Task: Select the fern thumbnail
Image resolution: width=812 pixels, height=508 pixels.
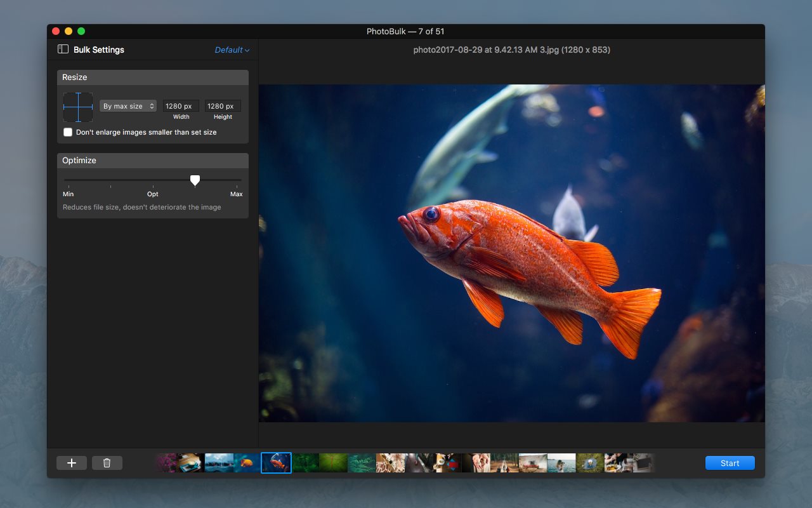Action: coord(362,463)
